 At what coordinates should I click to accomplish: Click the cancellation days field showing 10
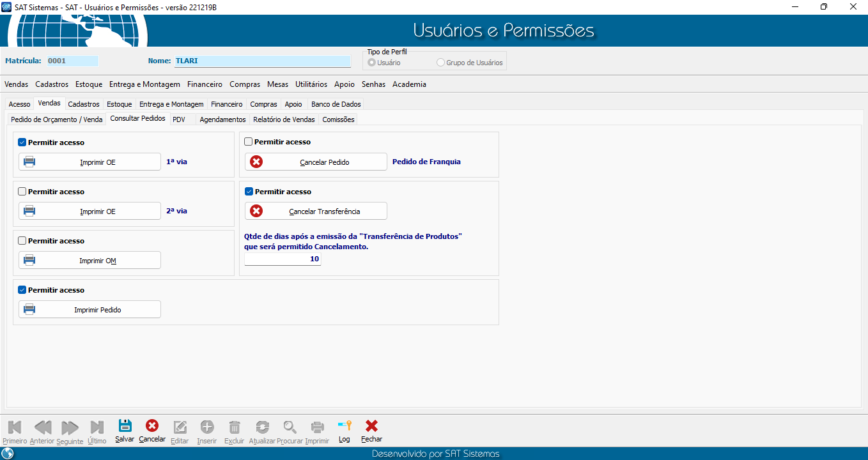[x=283, y=259]
